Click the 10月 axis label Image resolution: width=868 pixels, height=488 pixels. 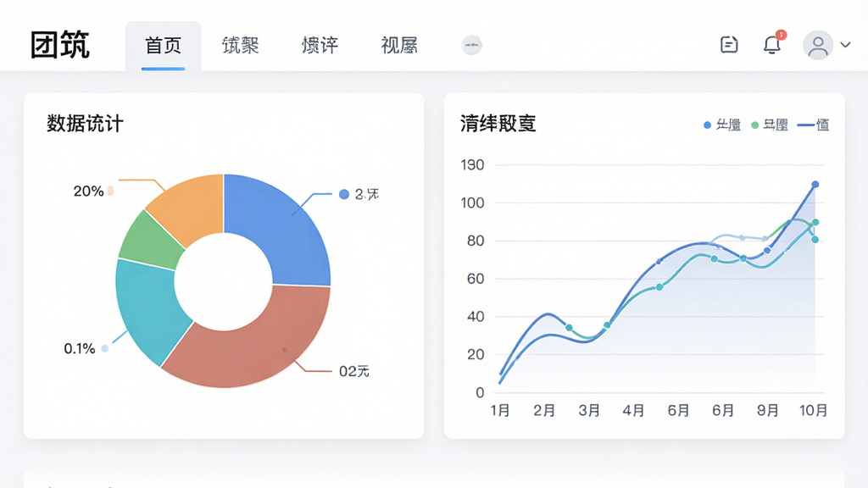[813, 411]
